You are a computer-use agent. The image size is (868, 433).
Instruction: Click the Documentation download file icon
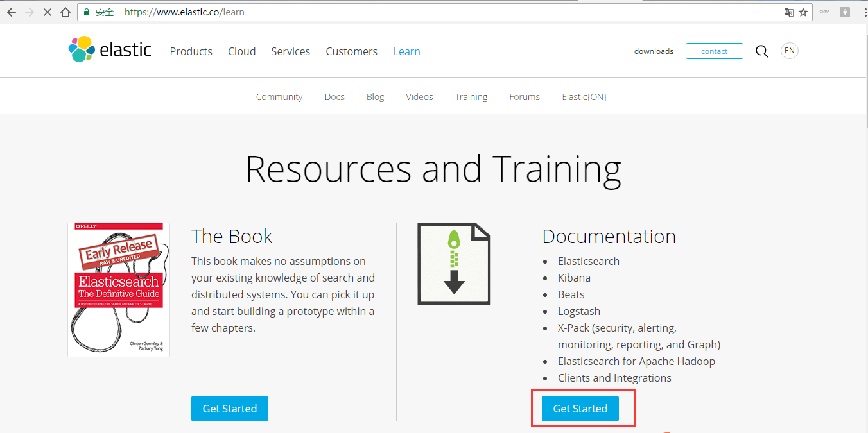(454, 264)
